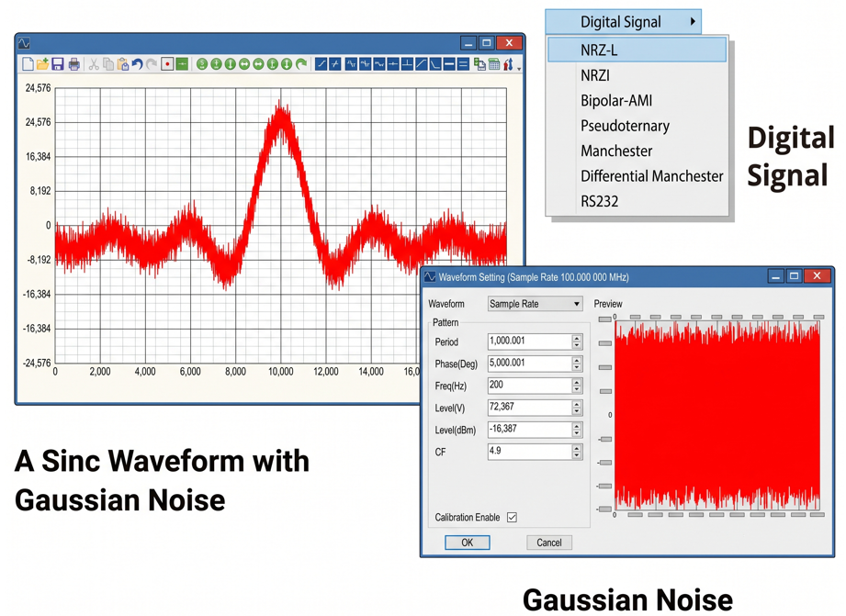This screenshot has width=846, height=616.
Task: Click the Gaussian noise preview graph
Action: (x=717, y=415)
